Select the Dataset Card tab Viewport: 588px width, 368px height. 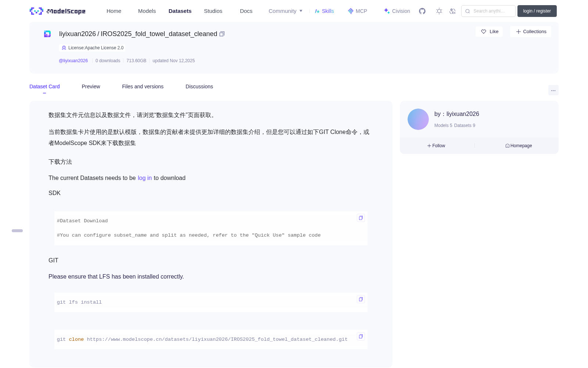(44, 86)
